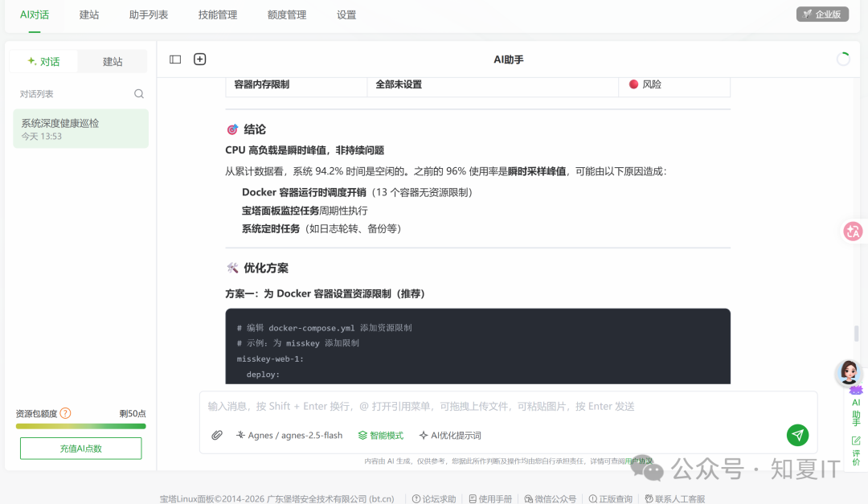Click the AI助手 title
Viewport: 868px width, 504px height.
(508, 59)
